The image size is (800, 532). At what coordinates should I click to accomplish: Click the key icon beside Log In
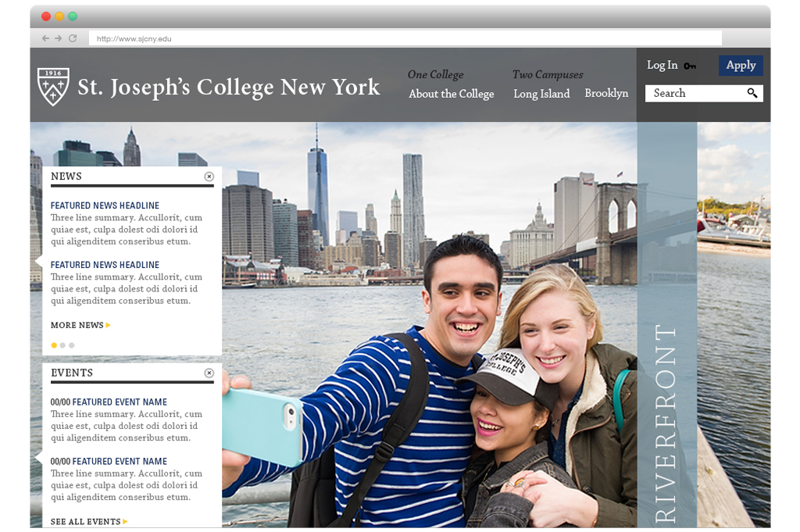coord(690,66)
